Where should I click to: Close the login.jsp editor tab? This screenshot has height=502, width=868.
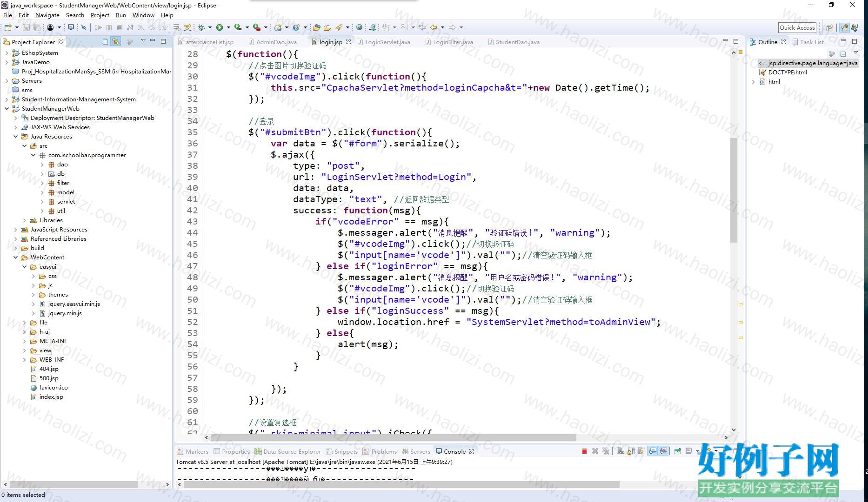pyautogui.click(x=348, y=42)
